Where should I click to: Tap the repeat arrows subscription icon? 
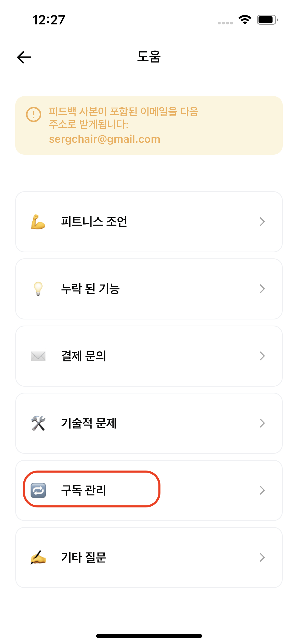point(38,490)
